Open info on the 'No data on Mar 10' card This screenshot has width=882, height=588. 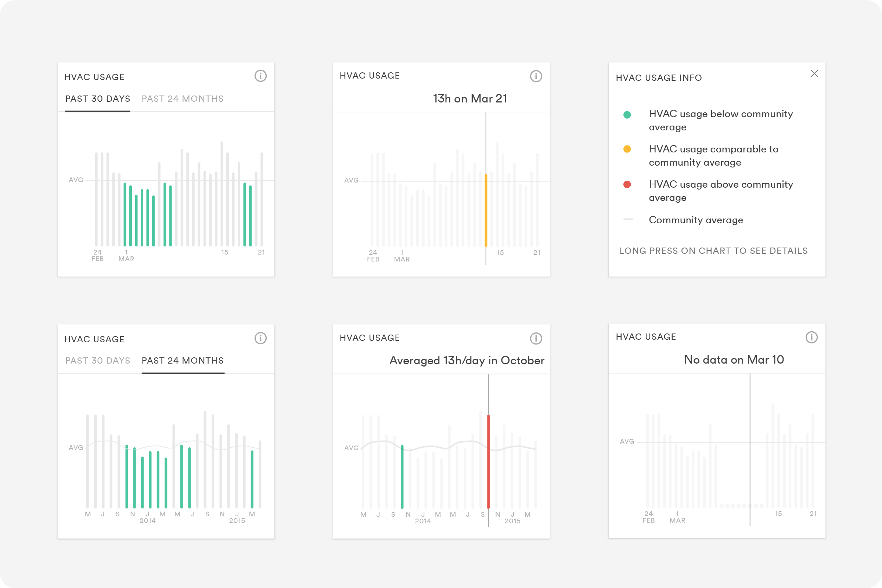(811, 337)
